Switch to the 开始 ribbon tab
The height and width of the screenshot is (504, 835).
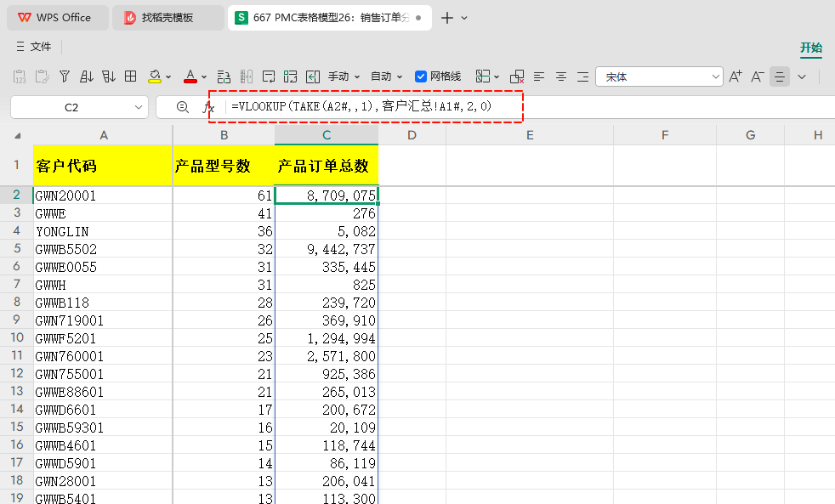tap(810, 48)
